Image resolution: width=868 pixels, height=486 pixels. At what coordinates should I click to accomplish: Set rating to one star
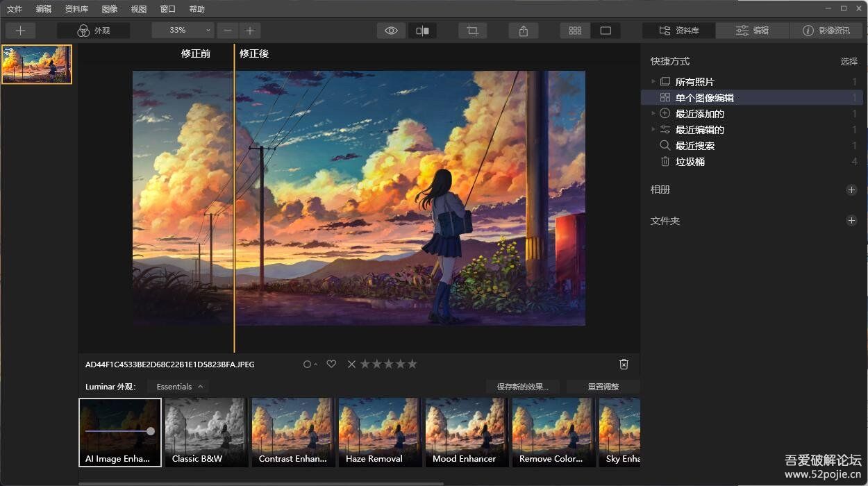pyautogui.click(x=365, y=364)
